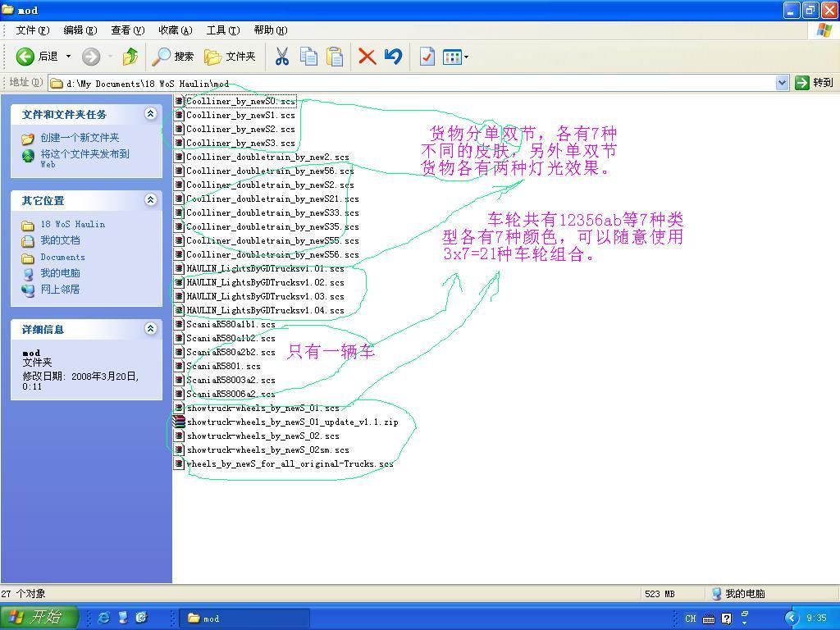This screenshot has width=840, height=630.
Task: Open the 查看(V) menu
Action: 127,30
